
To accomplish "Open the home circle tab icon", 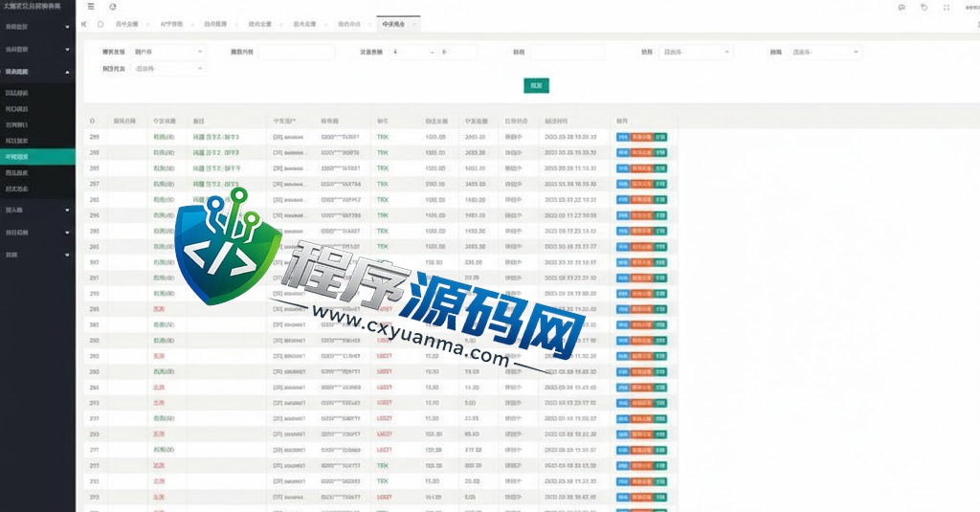I will point(100,24).
